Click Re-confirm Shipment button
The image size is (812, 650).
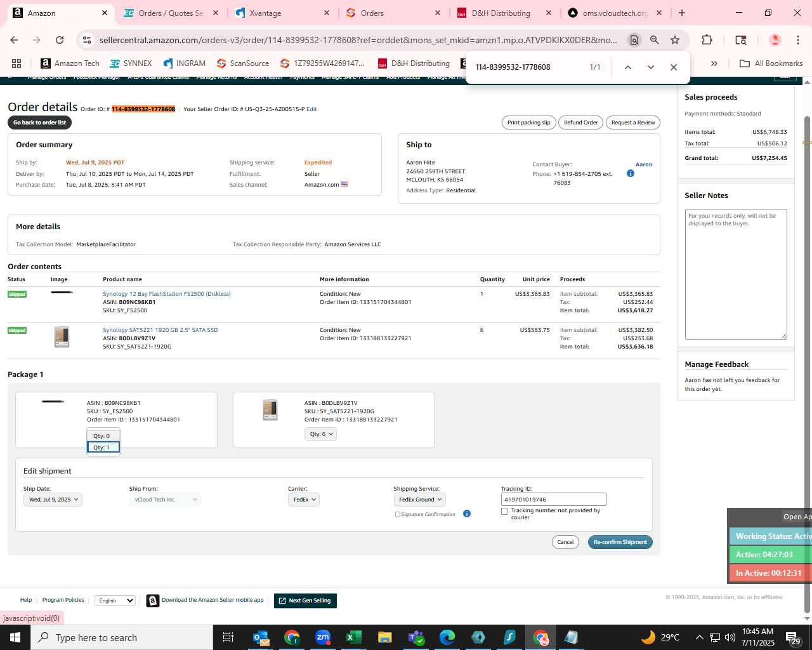coord(620,542)
